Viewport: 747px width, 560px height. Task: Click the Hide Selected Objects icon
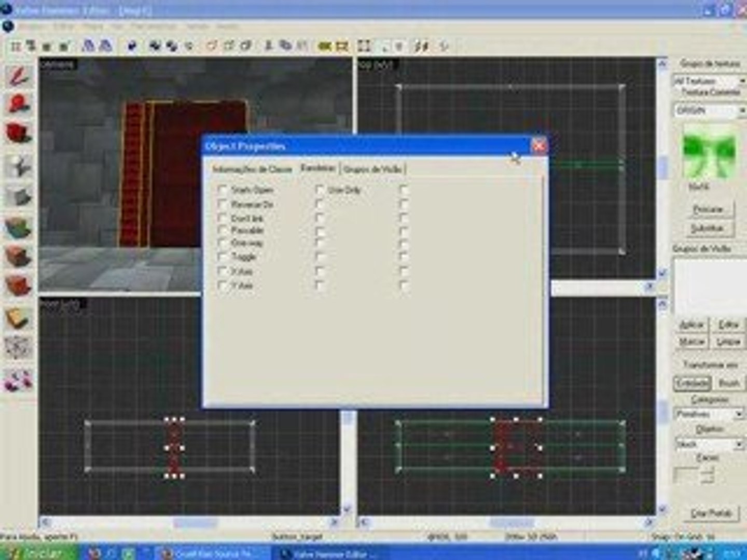(x=213, y=46)
